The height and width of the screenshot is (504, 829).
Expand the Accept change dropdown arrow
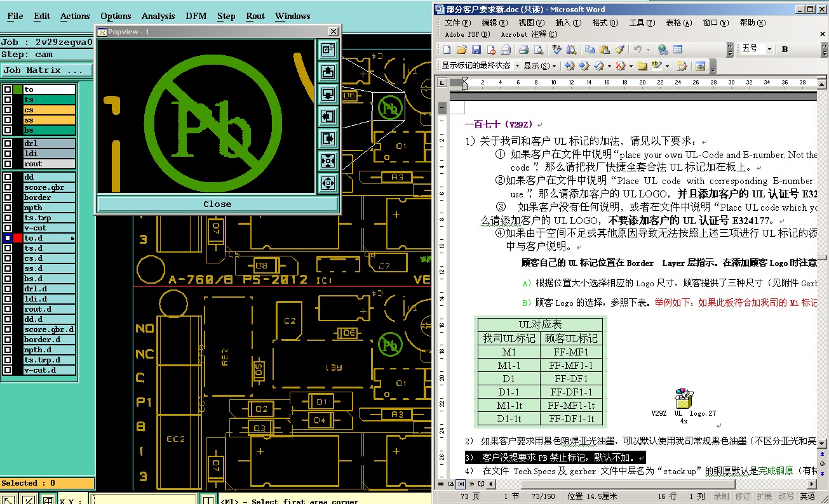point(609,66)
